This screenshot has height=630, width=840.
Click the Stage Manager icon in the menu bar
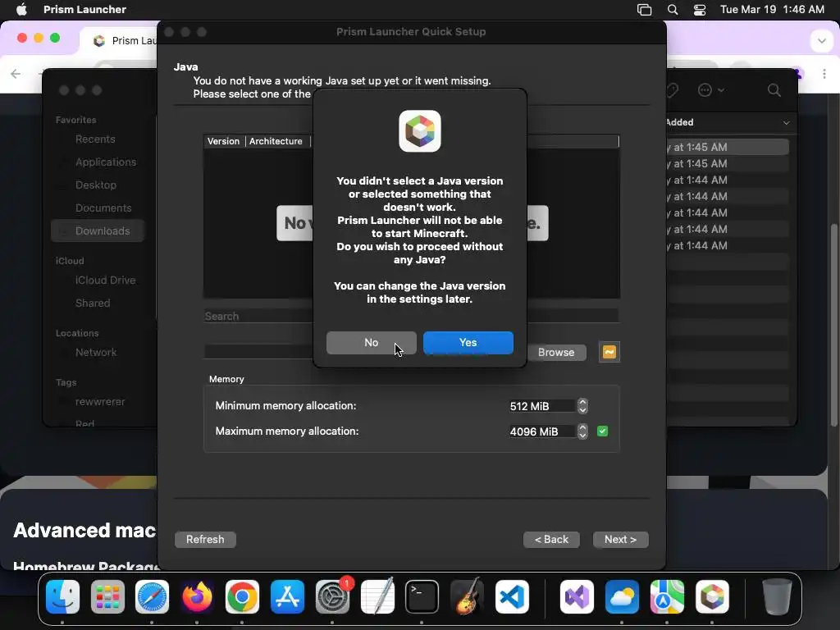point(645,10)
